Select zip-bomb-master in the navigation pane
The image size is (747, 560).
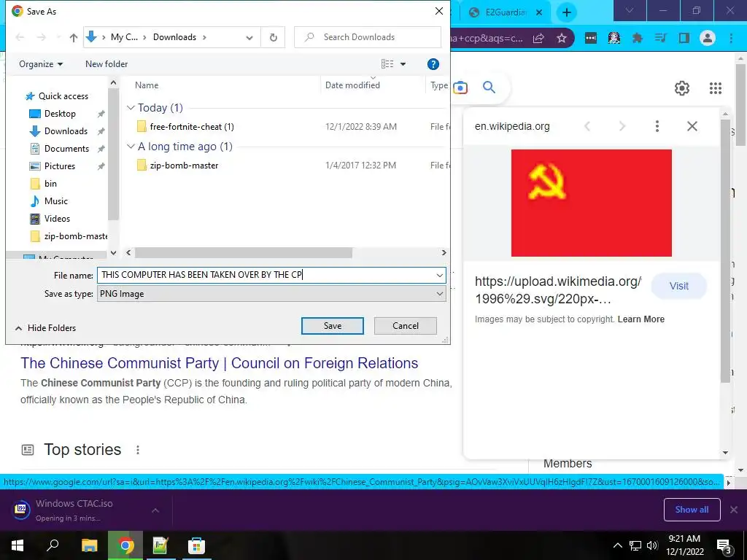75,236
